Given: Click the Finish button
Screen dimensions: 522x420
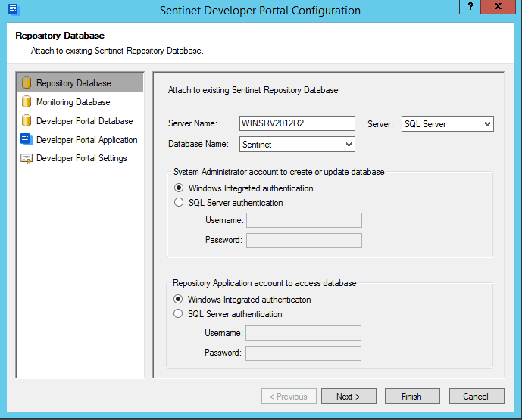Looking at the screenshot, I should [412, 397].
